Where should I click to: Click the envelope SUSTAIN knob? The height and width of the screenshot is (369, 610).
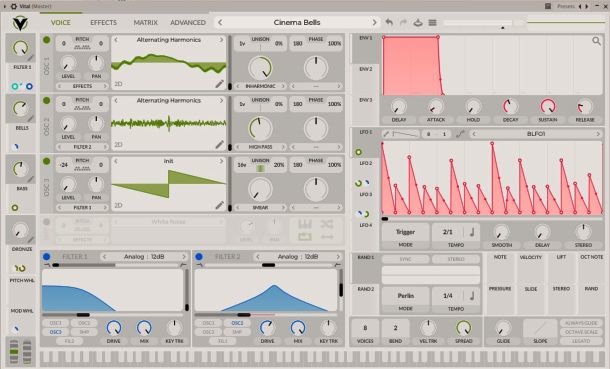pos(548,106)
